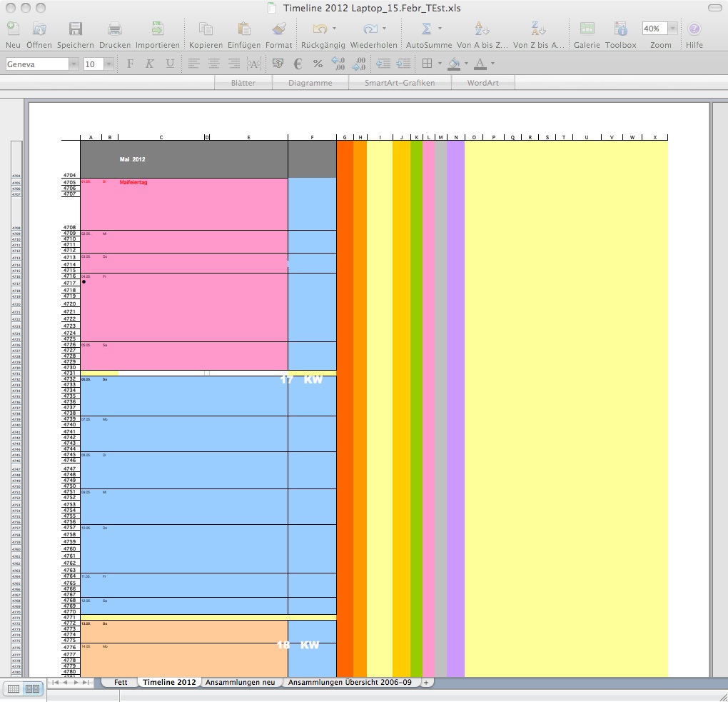Screen dimensions: 728x702
Task: Increase decimal places
Action: click(338, 64)
